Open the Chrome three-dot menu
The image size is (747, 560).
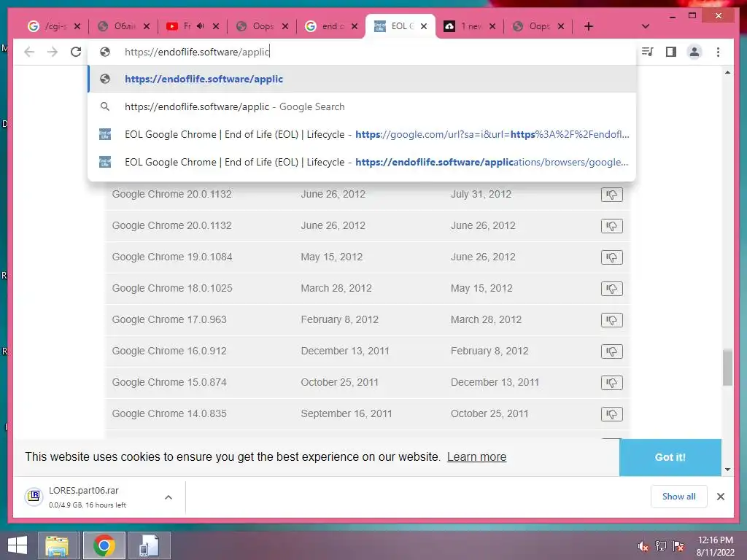(718, 52)
